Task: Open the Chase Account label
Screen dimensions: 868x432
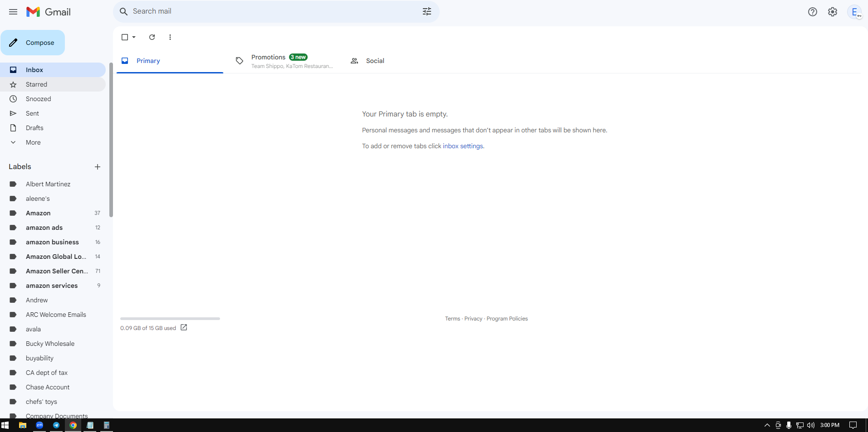Action: pos(53,387)
